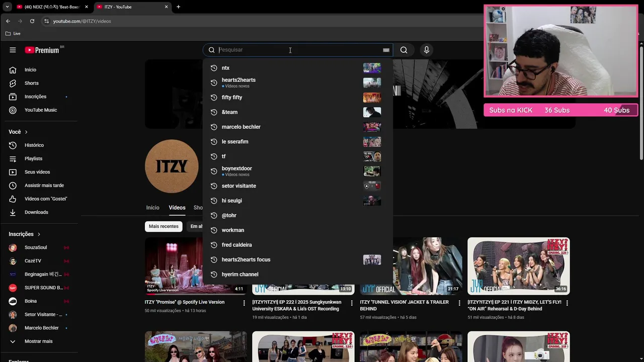Select the 'le sserafim' search suggestion
This screenshot has width=644, height=362.
[x=297, y=142]
